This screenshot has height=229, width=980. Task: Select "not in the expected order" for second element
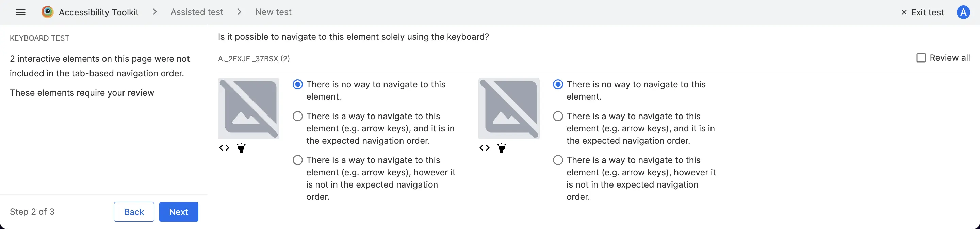[x=558, y=160]
